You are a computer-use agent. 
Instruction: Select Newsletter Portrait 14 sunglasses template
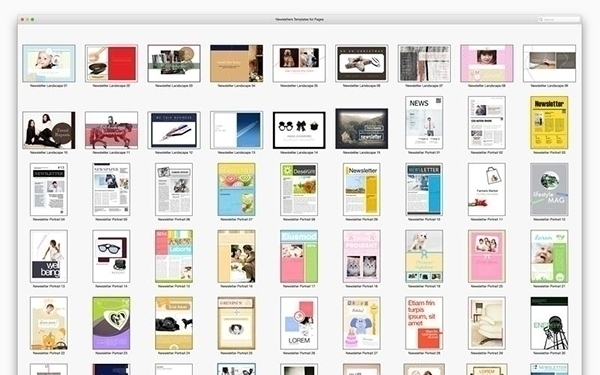111,256
